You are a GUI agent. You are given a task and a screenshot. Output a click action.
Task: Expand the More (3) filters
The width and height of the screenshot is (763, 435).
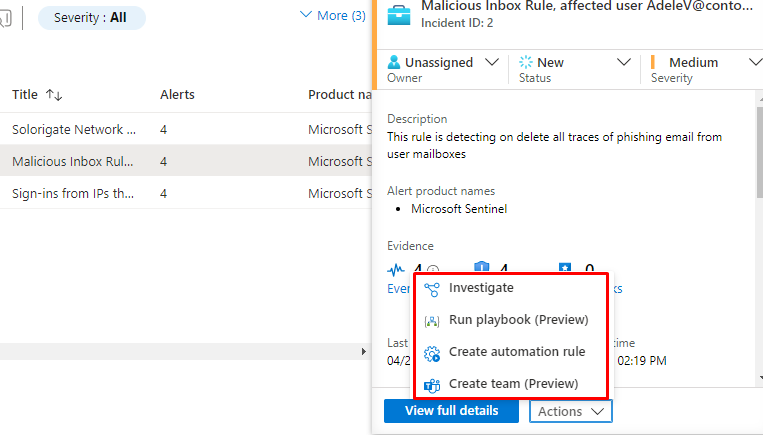click(x=332, y=16)
